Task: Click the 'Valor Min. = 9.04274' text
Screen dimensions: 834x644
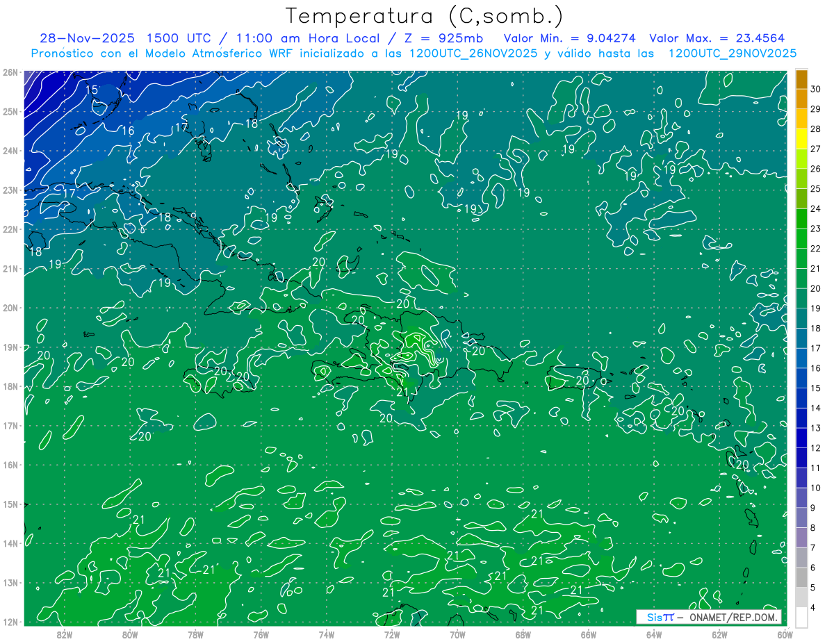Action: click(570, 38)
